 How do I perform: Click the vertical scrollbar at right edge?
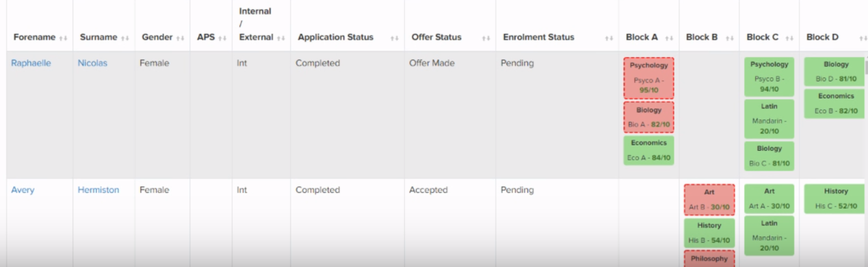(x=865, y=68)
